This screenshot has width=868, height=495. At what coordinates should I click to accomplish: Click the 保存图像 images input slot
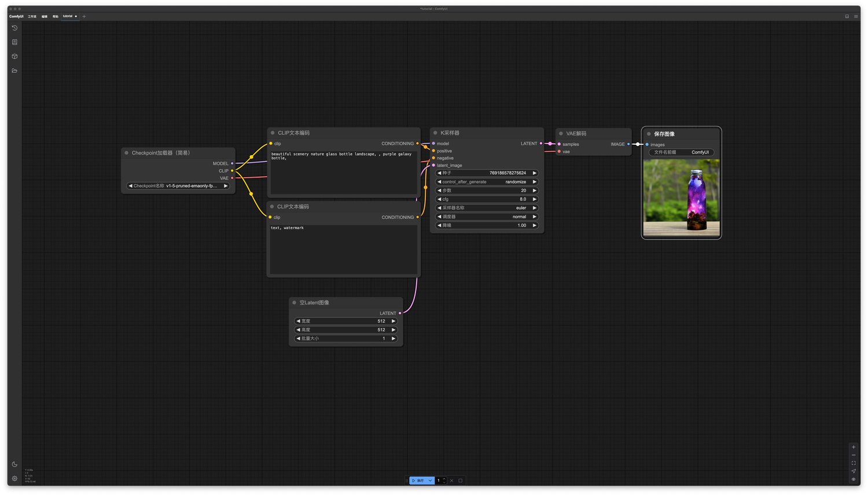coord(647,145)
